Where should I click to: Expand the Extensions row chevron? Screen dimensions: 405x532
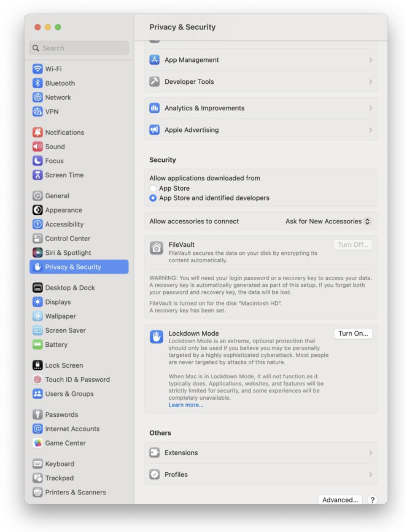370,453
